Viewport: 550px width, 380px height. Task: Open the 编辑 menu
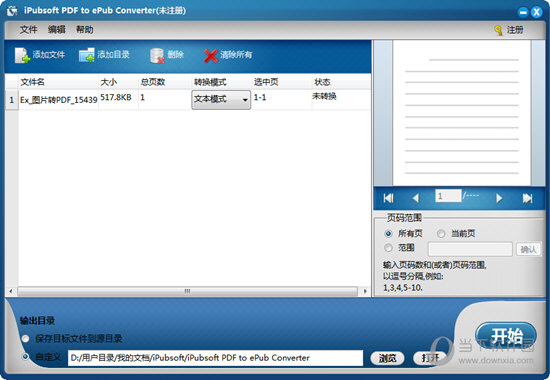click(56, 29)
